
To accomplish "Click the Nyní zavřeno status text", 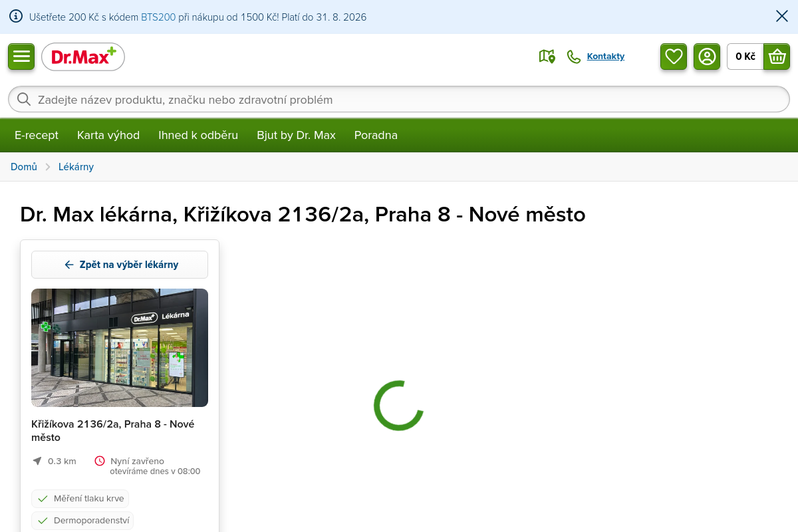I will tap(138, 461).
